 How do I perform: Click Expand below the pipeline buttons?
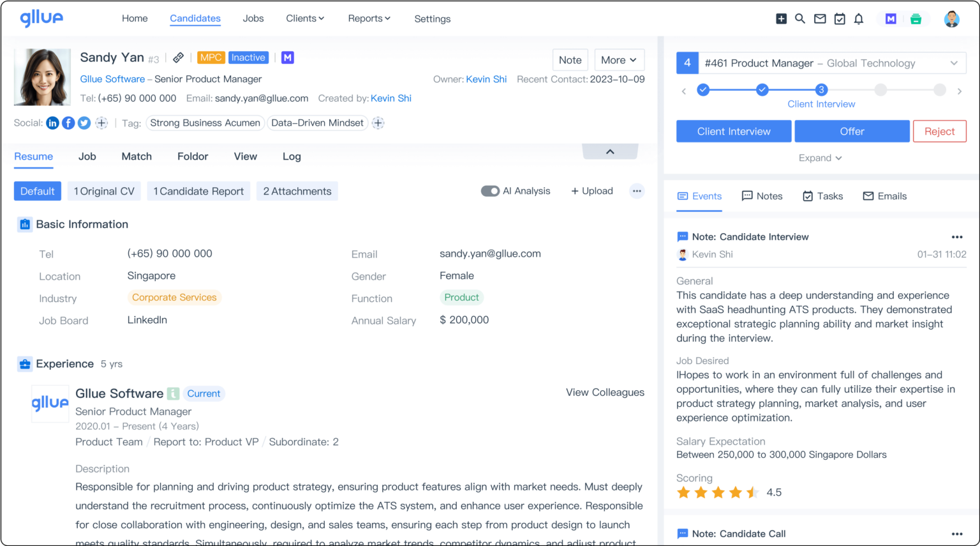coord(820,158)
